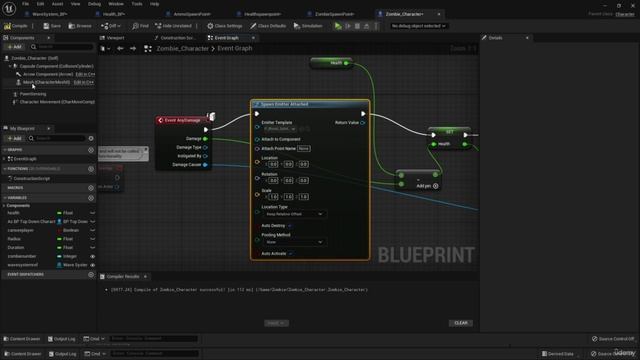Screen dimensions: 640x360
Task: Click health variable Float type swatch
Action: click(x=59, y=213)
